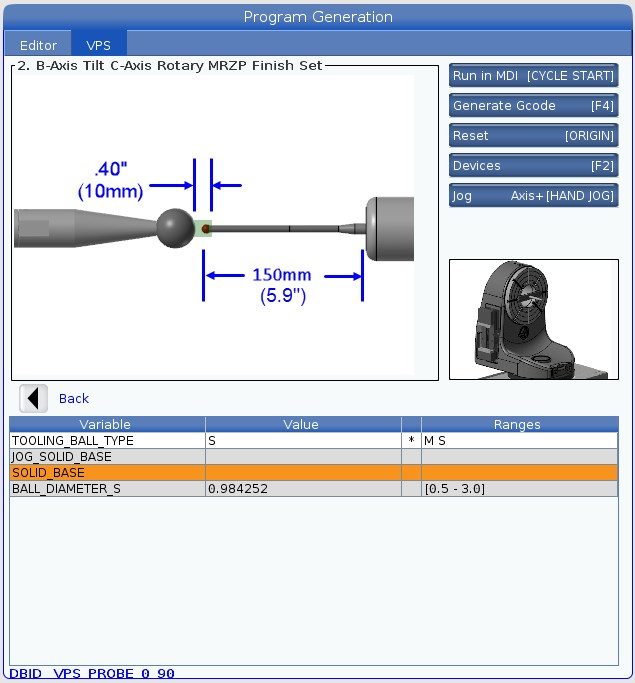Click the Variable column header
635x683 pixels.
click(x=107, y=424)
